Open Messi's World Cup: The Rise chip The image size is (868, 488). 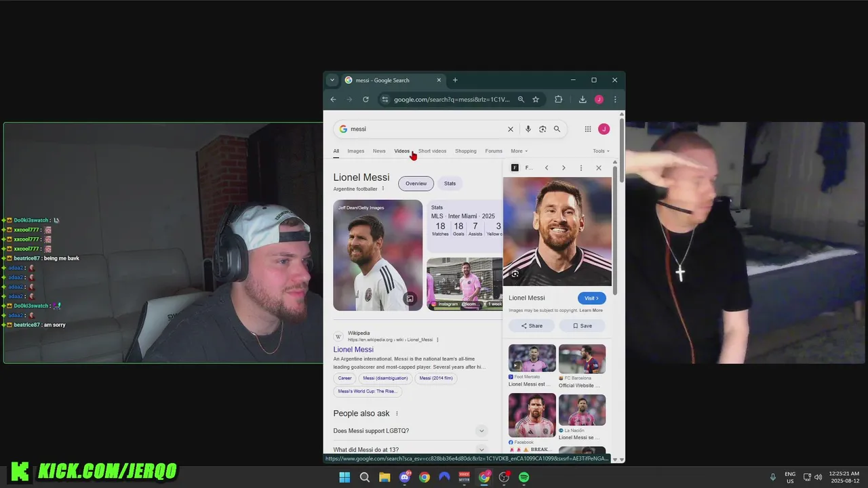[368, 391]
